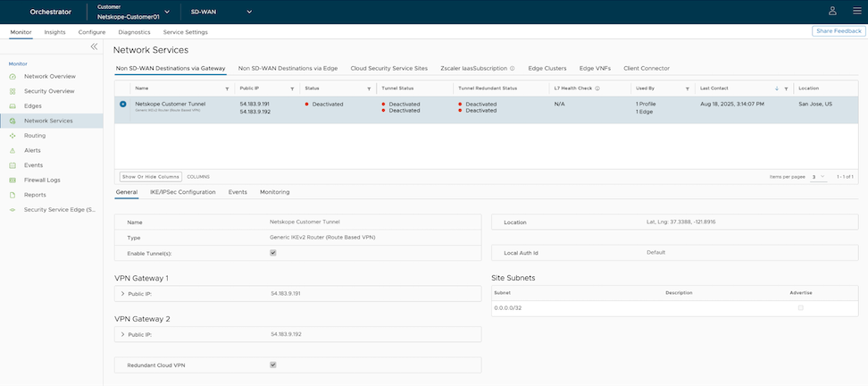Screen dimensions: 868x386
Task: Click Show Or Hide Columns button
Action: [x=151, y=177]
